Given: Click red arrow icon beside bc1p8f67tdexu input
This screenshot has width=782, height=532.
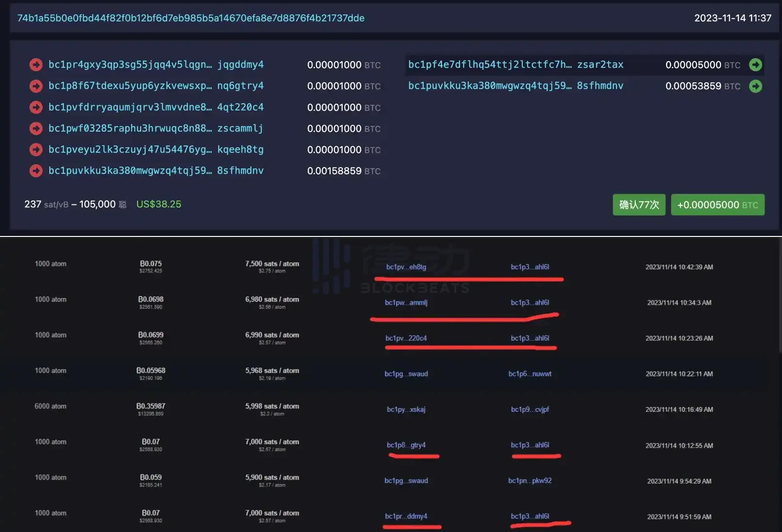Looking at the screenshot, I should tap(36, 86).
